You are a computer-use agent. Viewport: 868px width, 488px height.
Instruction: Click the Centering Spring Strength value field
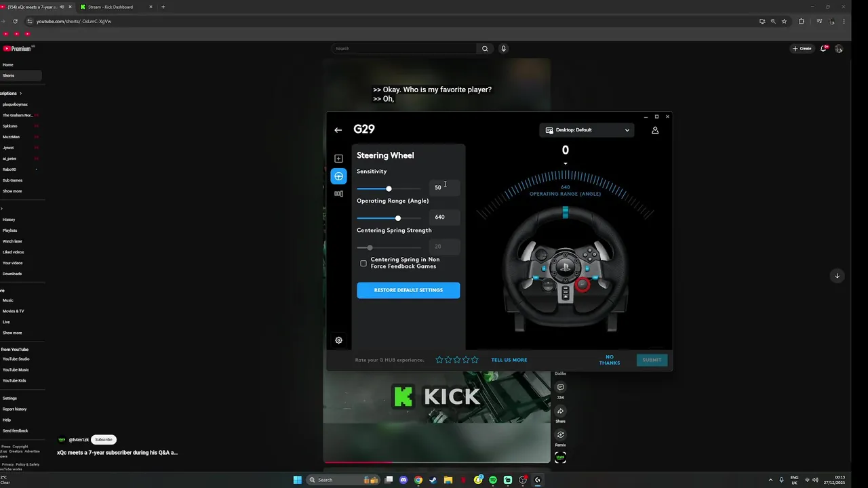tap(444, 247)
